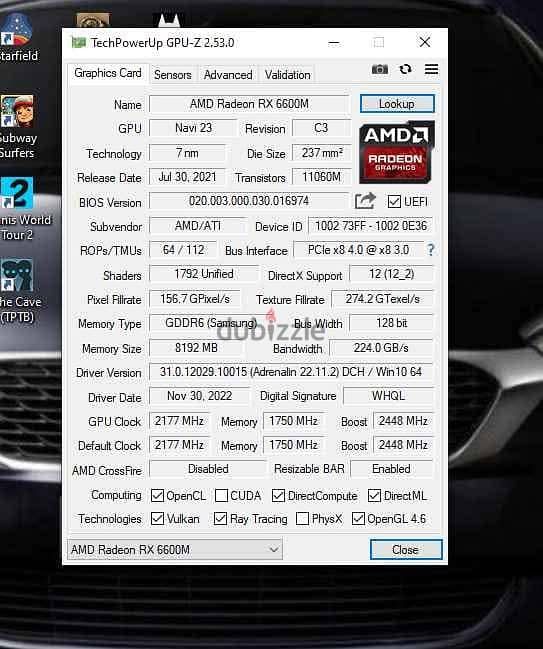Click the GPU Clock row Boost 2448 MHz

[x=403, y=421]
